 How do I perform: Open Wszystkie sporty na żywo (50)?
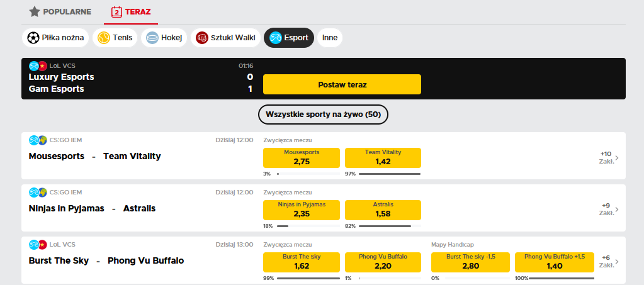[x=323, y=114]
